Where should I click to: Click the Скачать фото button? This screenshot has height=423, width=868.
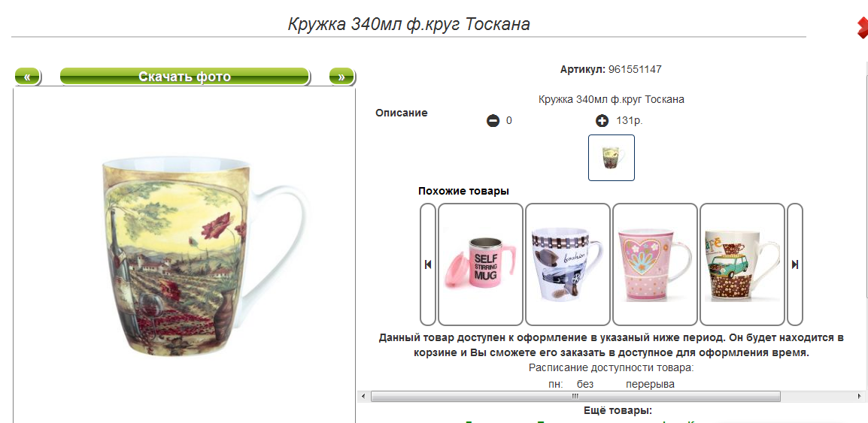pyautogui.click(x=184, y=77)
